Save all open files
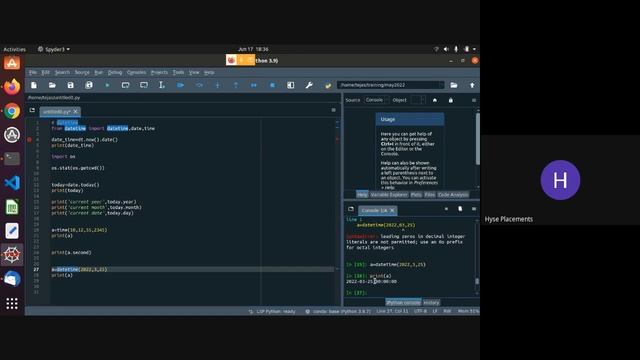 pos(89,85)
